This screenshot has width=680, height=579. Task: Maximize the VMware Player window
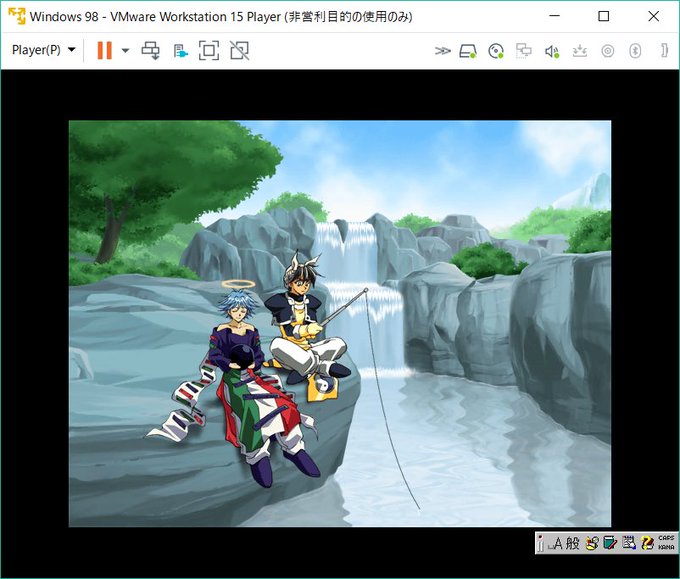[603, 16]
